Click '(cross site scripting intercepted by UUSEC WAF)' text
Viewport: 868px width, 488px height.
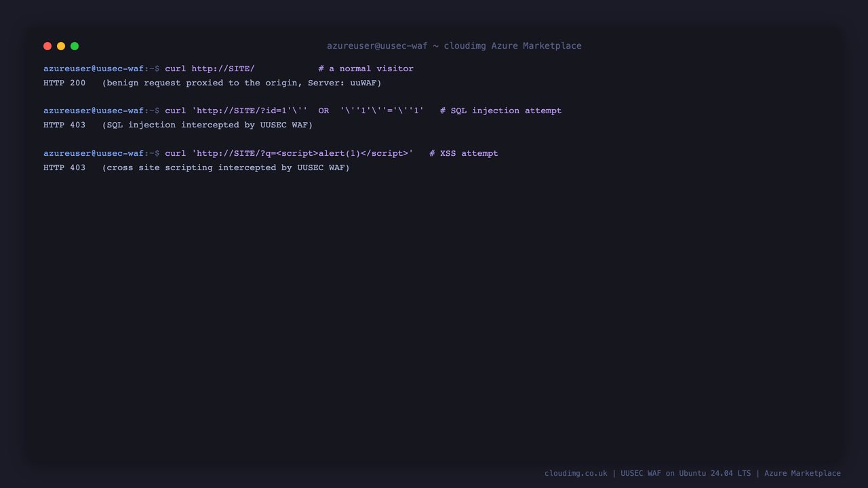point(226,167)
